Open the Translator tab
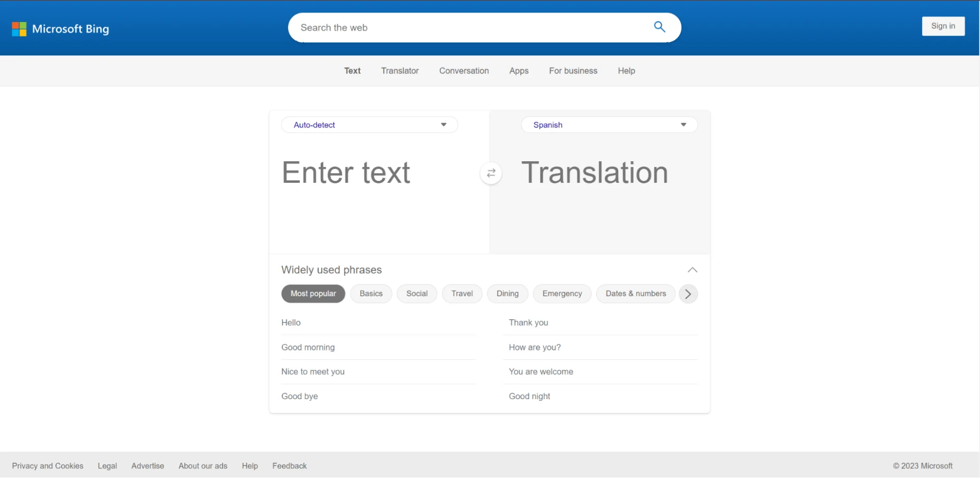The image size is (980, 478). click(400, 71)
